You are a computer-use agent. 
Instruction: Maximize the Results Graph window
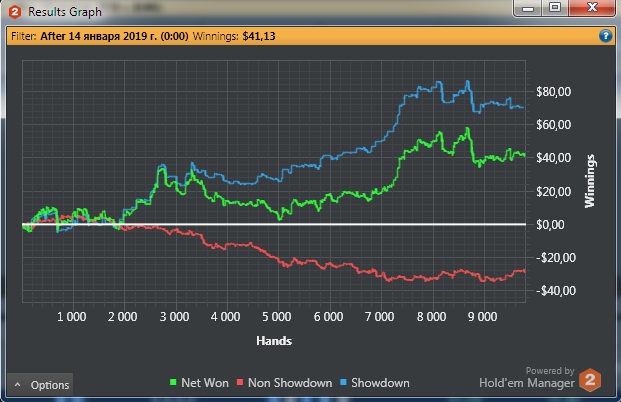[x=555, y=8]
